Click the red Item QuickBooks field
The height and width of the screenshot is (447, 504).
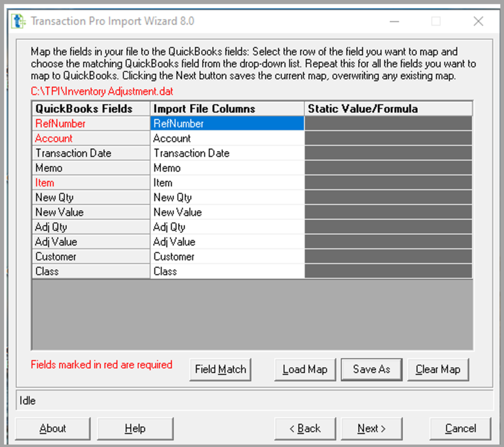point(91,183)
